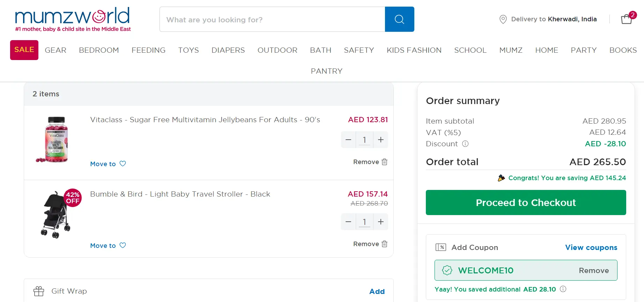Click Remove text for Bumble & Bird Stroller
Image resolution: width=644 pixels, height=302 pixels.
click(x=366, y=244)
